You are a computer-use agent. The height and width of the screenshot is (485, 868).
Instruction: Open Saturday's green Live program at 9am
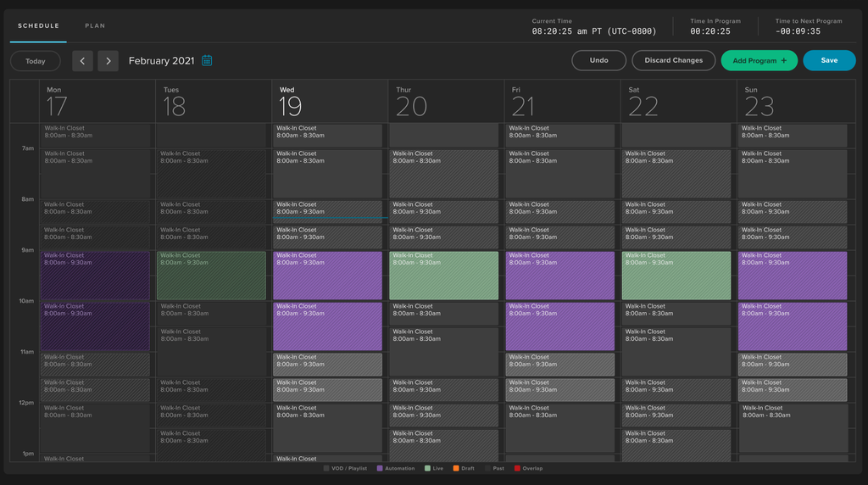point(676,276)
